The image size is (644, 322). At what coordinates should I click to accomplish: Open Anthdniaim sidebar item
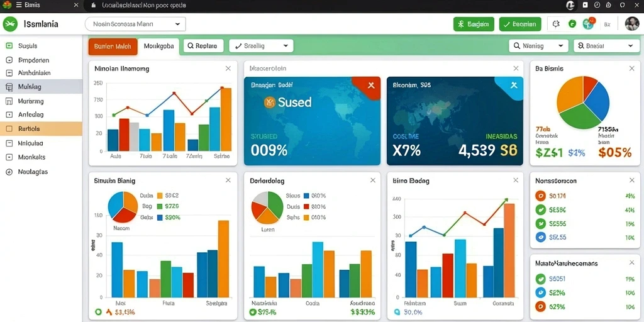click(x=41, y=73)
